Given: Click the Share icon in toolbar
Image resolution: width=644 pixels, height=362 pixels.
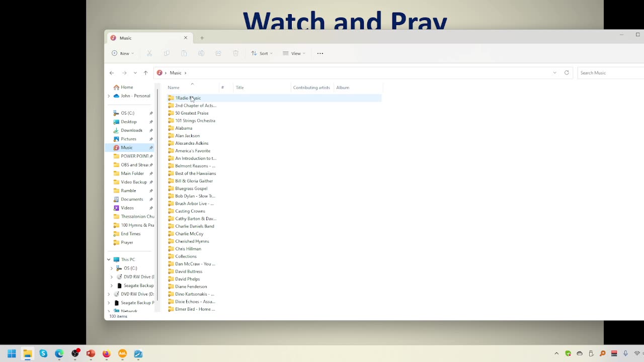Looking at the screenshot, I should point(218,53).
